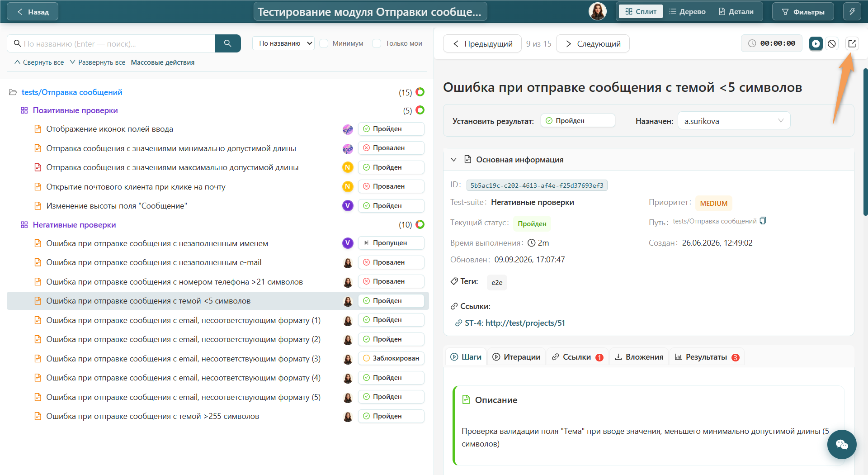Click Массовые действия
The width and height of the screenshot is (868, 475).
(x=163, y=62)
